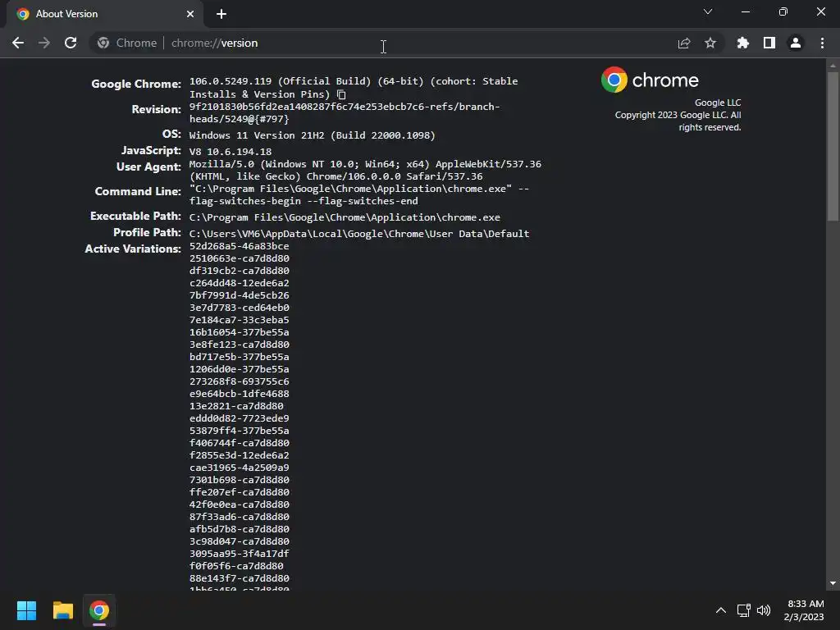The width and height of the screenshot is (840, 630).
Task: Click variation cae31965-4a2509a9
Action: point(240,468)
